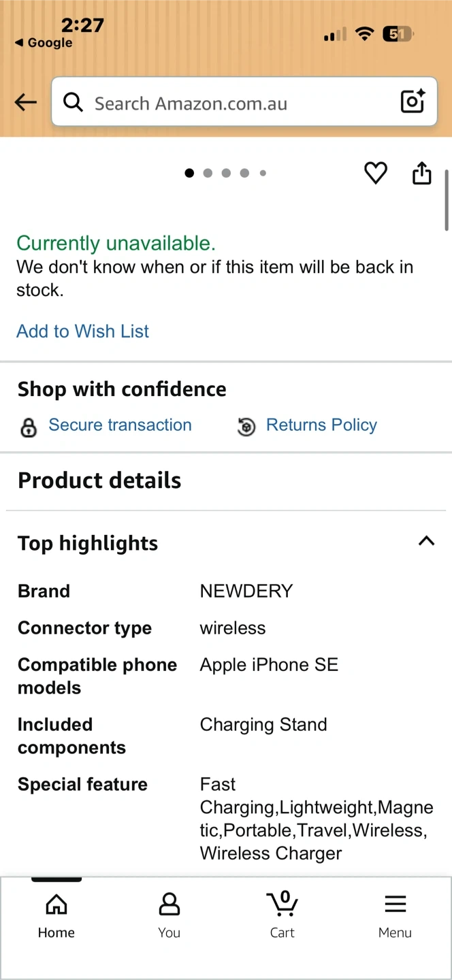Open the Secure transaction link

click(120, 425)
